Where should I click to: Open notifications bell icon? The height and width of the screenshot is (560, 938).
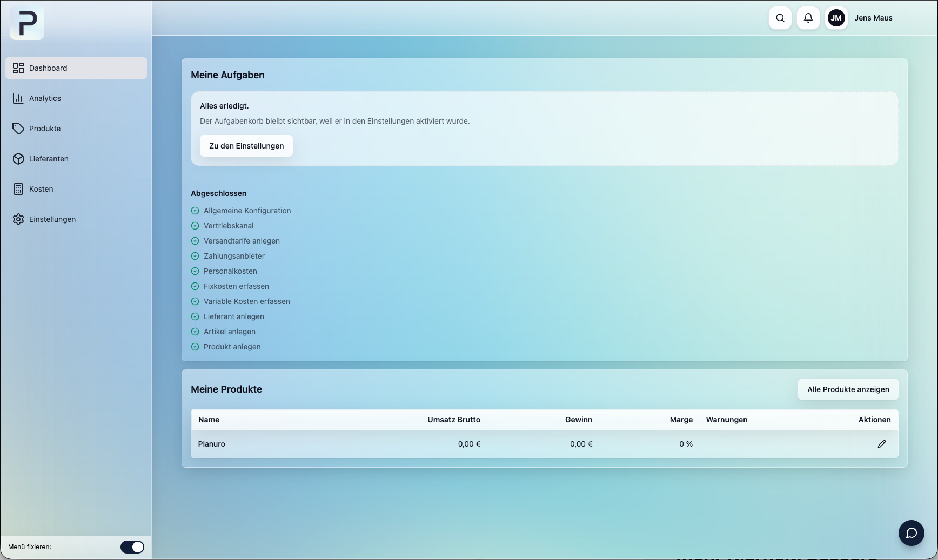pos(808,18)
